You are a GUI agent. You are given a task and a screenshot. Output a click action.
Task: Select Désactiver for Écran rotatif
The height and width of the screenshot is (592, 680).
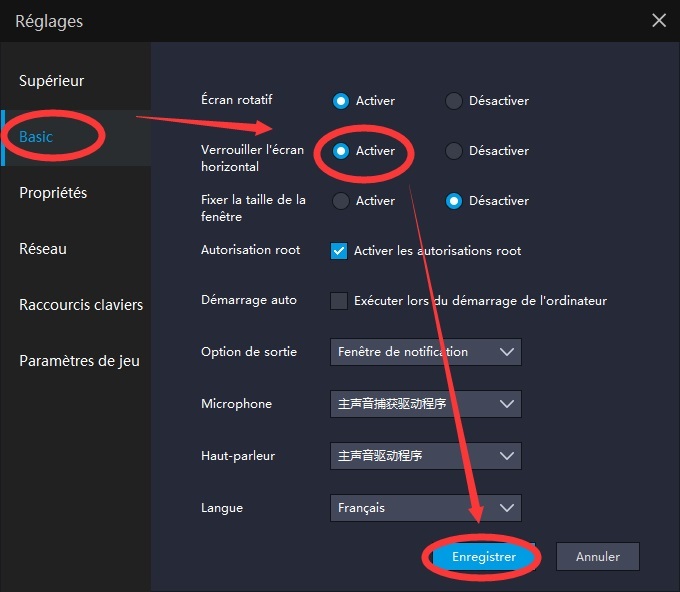click(454, 101)
